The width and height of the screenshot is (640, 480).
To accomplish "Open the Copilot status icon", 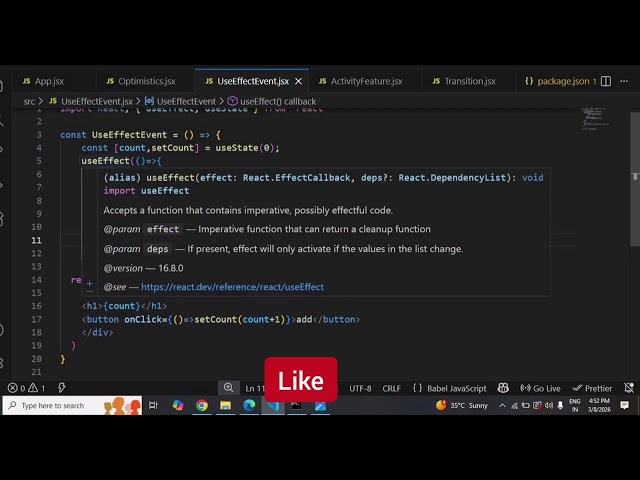I will click(503, 388).
